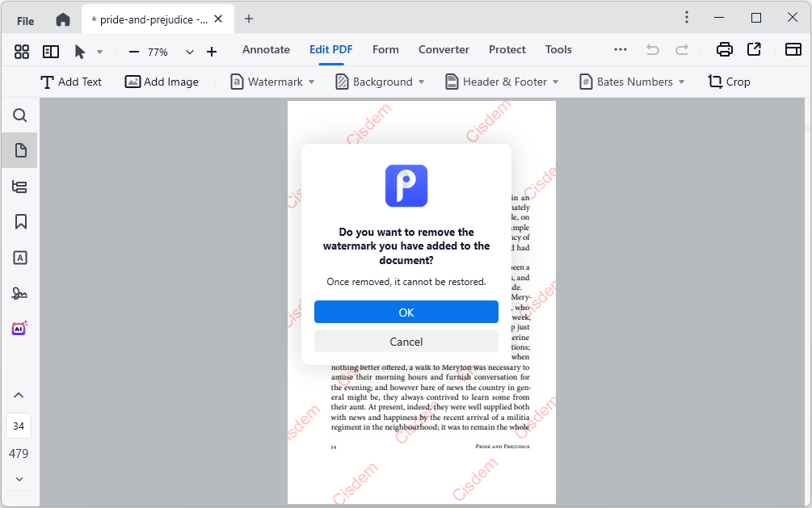Open the page thumbnails panel
Viewport: 812px width, 508px height.
pyautogui.click(x=20, y=150)
